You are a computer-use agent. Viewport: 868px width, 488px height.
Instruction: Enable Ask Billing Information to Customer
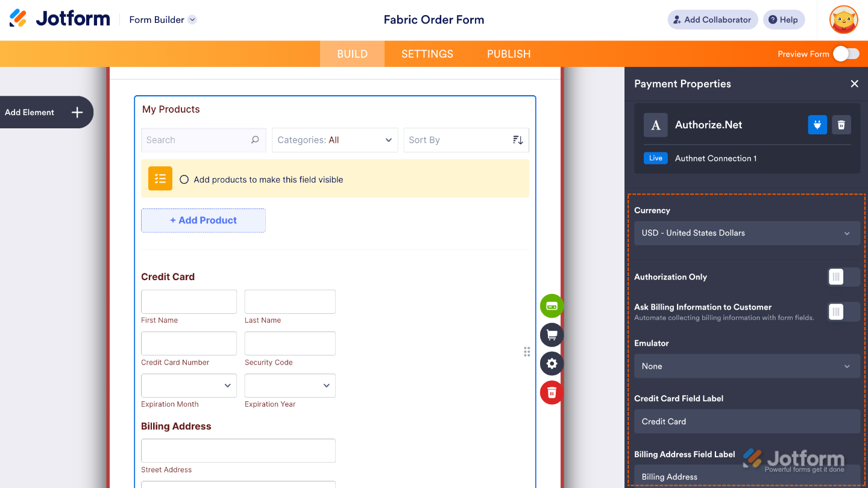843,311
